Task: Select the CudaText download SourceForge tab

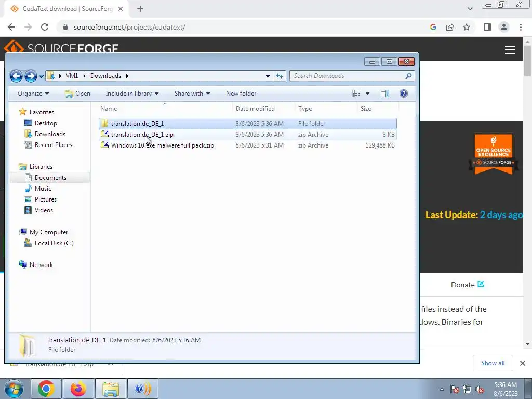Action: coord(67,9)
